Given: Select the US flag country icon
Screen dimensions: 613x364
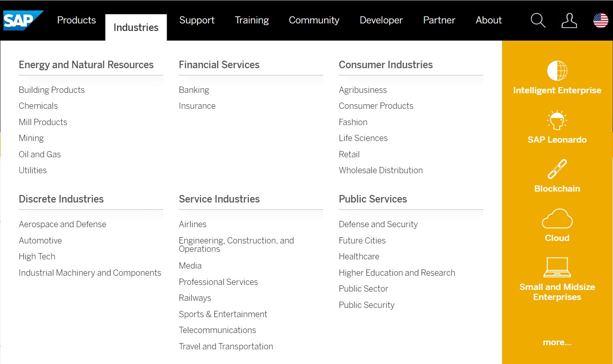Looking at the screenshot, I should pos(600,20).
